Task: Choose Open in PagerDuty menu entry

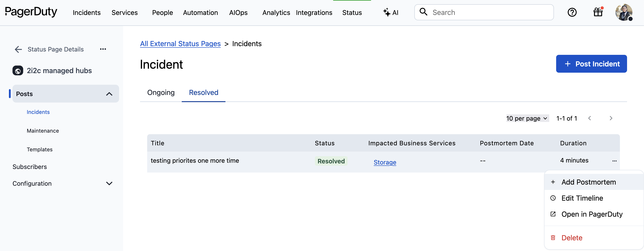Action: point(594,214)
